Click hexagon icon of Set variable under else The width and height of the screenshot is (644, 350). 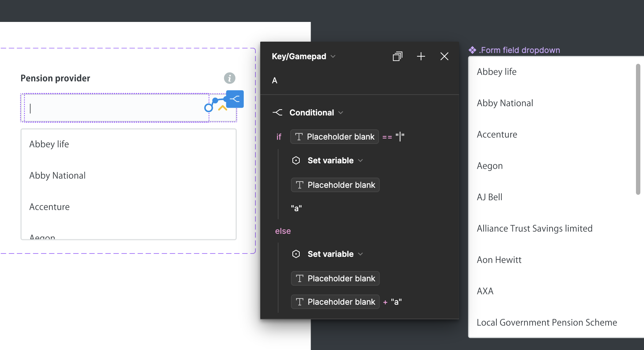click(x=296, y=254)
